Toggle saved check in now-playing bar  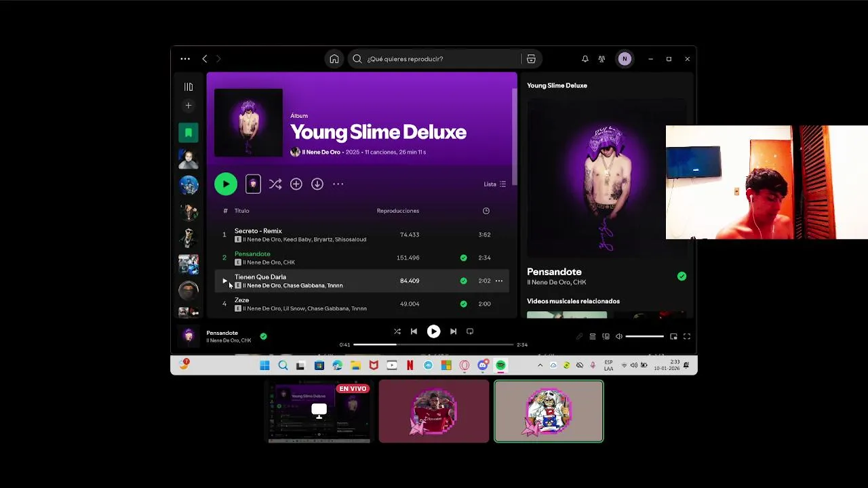pos(263,336)
